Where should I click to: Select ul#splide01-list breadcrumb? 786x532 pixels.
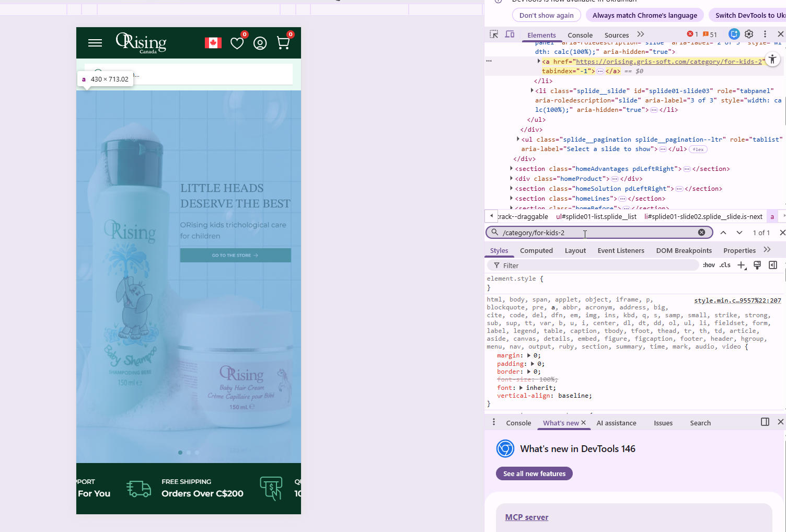[596, 216]
